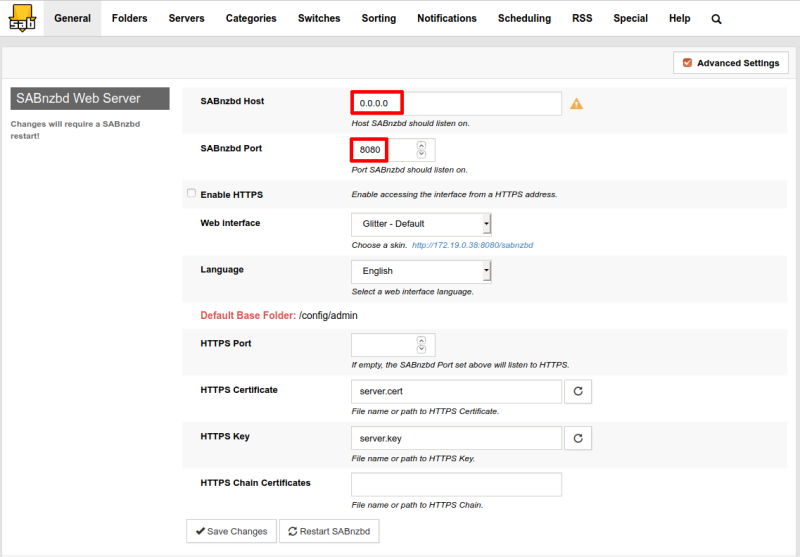Image resolution: width=800 pixels, height=557 pixels.
Task: Click the Web Interface label
Action: pos(230,223)
